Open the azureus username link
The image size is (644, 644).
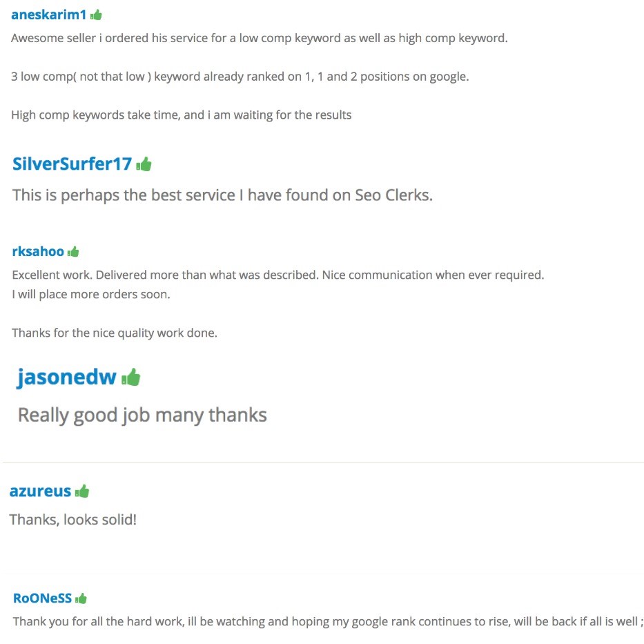[x=40, y=491]
